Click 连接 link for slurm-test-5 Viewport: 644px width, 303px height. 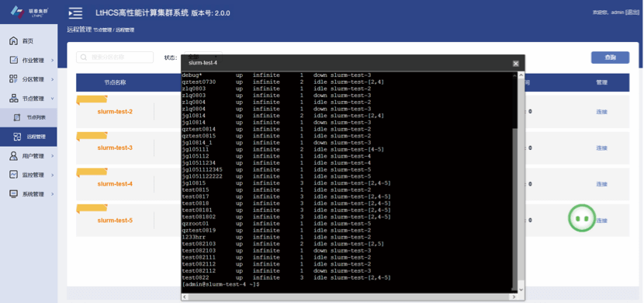601,221
